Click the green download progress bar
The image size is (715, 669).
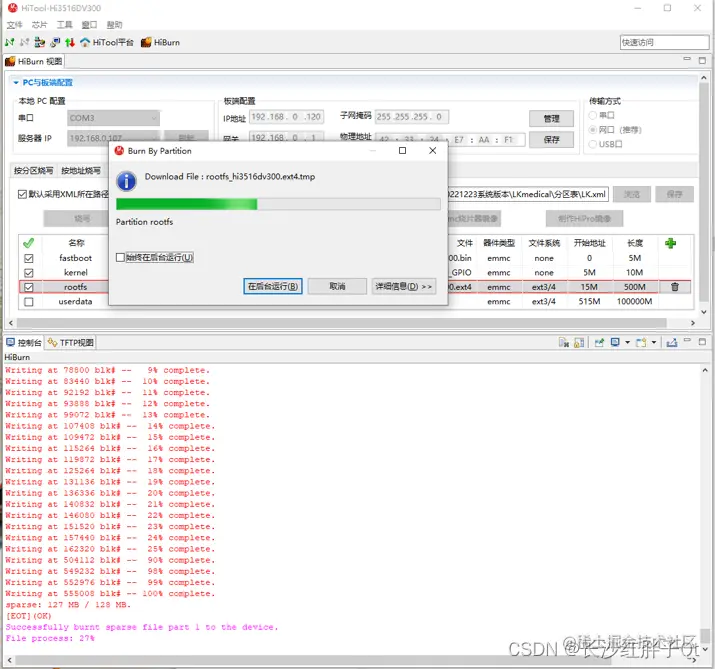[x=278, y=204]
